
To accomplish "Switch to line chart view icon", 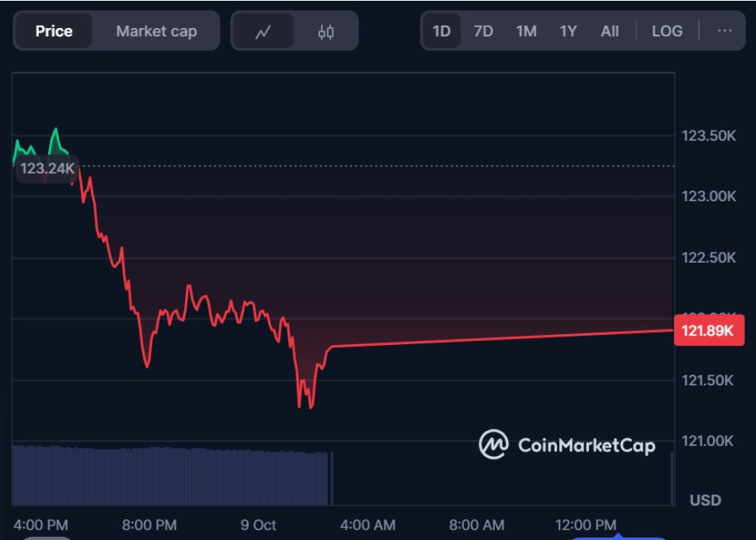I will [263, 32].
